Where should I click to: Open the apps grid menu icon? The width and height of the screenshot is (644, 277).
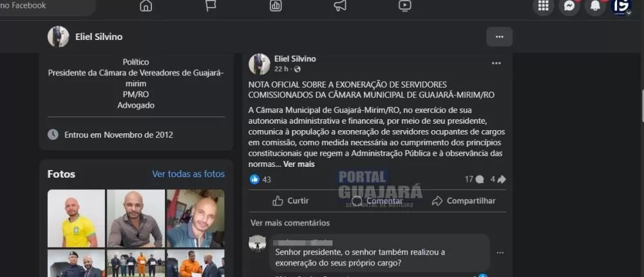click(544, 6)
